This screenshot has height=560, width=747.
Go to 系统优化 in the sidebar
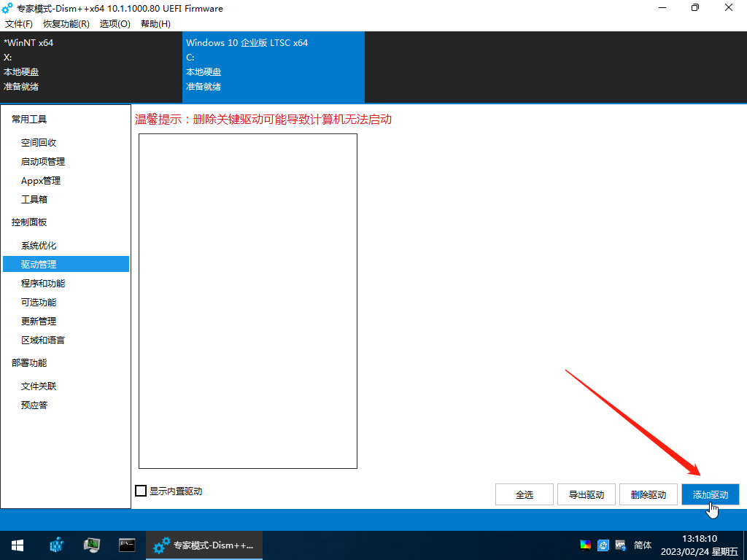(x=39, y=246)
